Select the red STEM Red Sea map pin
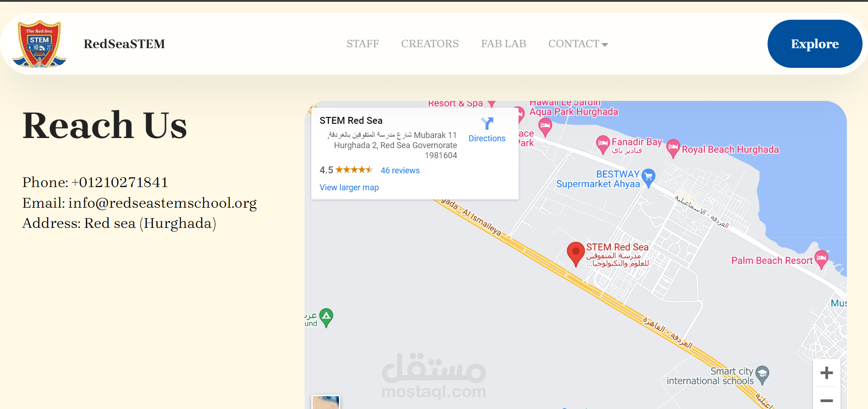The image size is (868, 409). pyautogui.click(x=575, y=254)
